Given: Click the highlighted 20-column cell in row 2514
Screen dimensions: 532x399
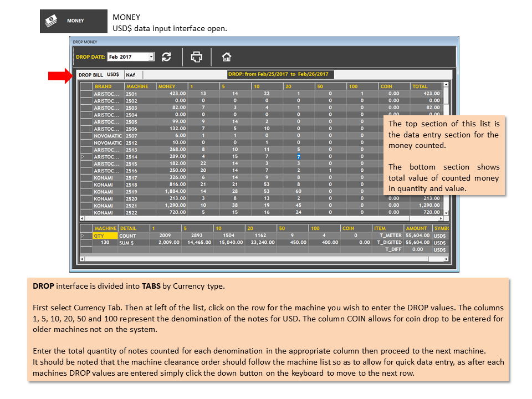Looking at the screenshot, I should pyautogui.click(x=299, y=157).
